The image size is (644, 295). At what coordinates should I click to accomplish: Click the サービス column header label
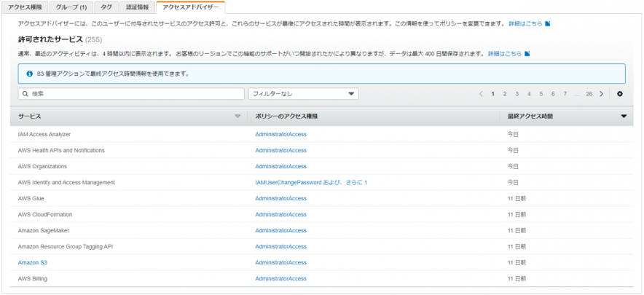pyautogui.click(x=30, y=117)
